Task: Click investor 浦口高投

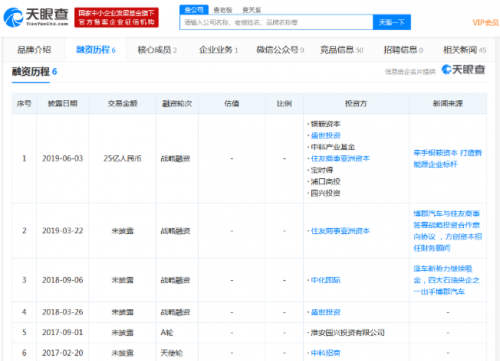Action: click(x=325, y=181)
